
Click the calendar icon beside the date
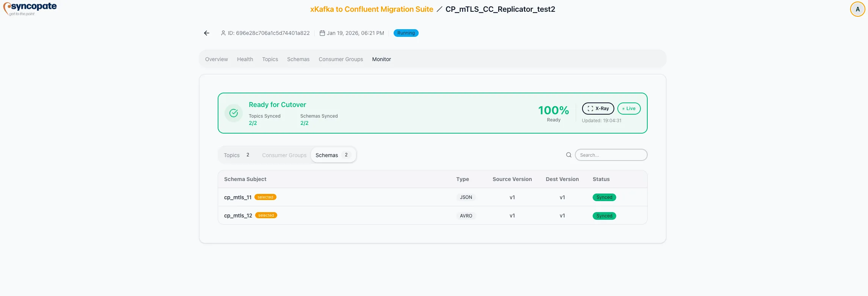322,33
